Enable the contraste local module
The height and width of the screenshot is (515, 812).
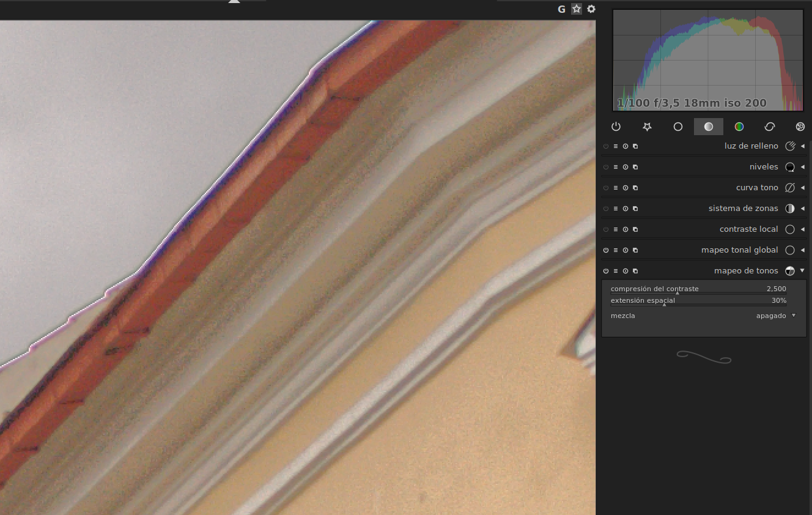coord(606,229)
